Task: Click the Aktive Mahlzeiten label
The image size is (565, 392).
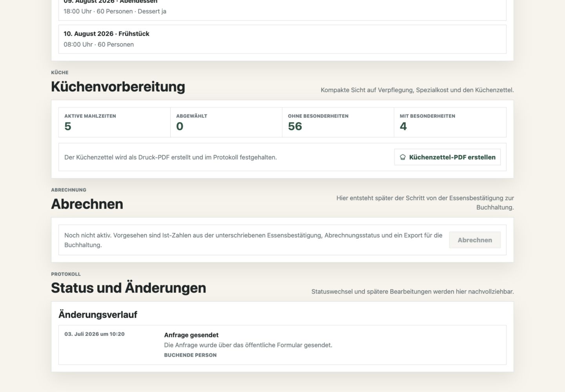Action: (90, 116)
